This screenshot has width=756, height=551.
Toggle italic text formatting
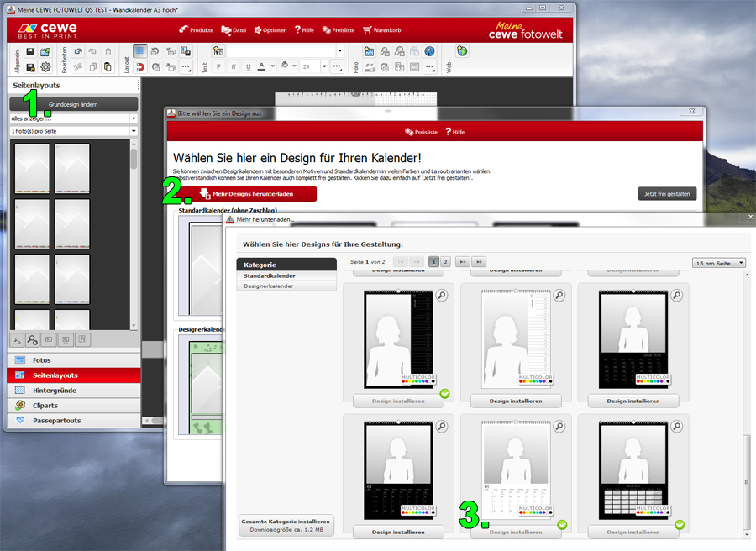tap(234, 66)
